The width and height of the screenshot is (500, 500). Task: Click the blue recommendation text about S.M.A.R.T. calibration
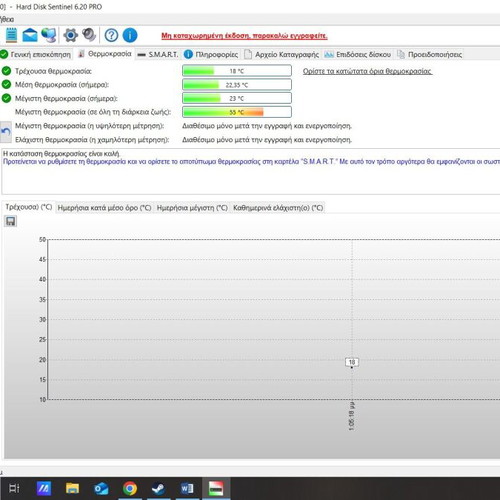251,162
